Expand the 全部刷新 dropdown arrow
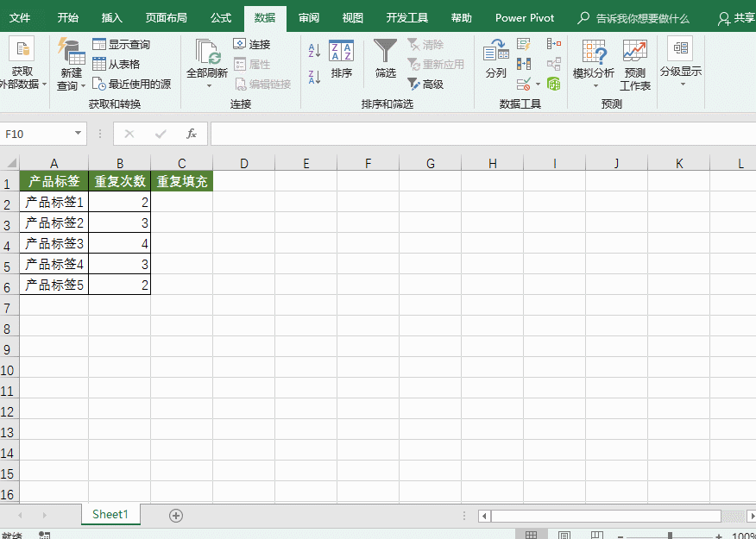The width and height of the screenshot is (756, 539). [209, 86]
